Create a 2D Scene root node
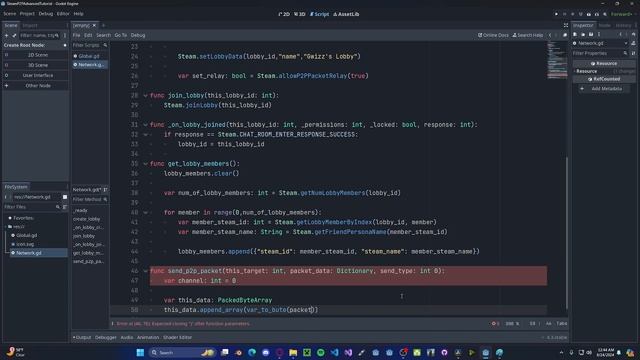640x360 pixels. coord(36,55)
